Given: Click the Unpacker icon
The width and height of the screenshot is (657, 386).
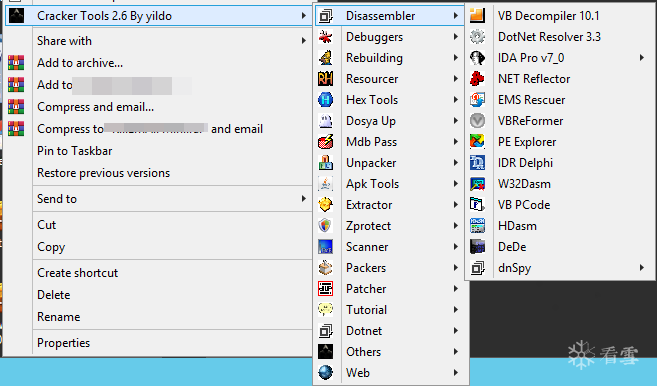Looking at the screenshot, I should pyautogui.click(x=326, y=163).
